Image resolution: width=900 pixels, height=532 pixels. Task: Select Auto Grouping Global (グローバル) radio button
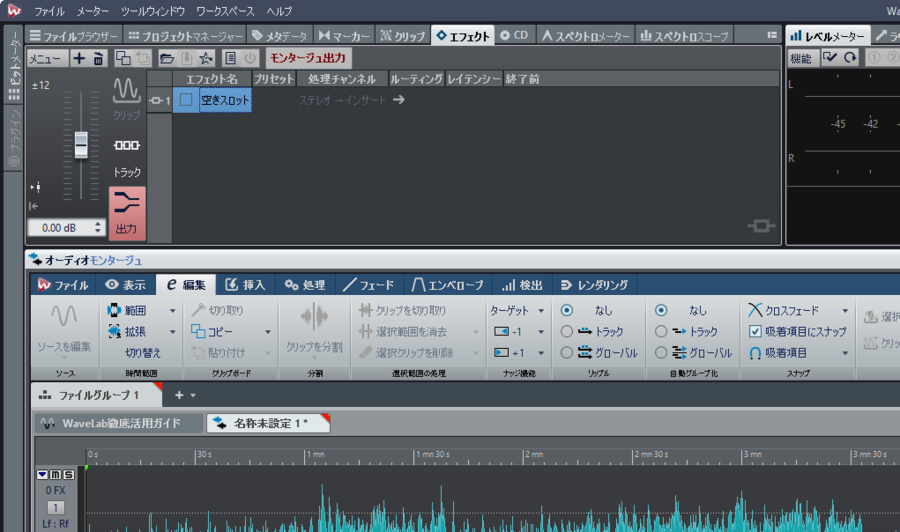coord(661,352)
